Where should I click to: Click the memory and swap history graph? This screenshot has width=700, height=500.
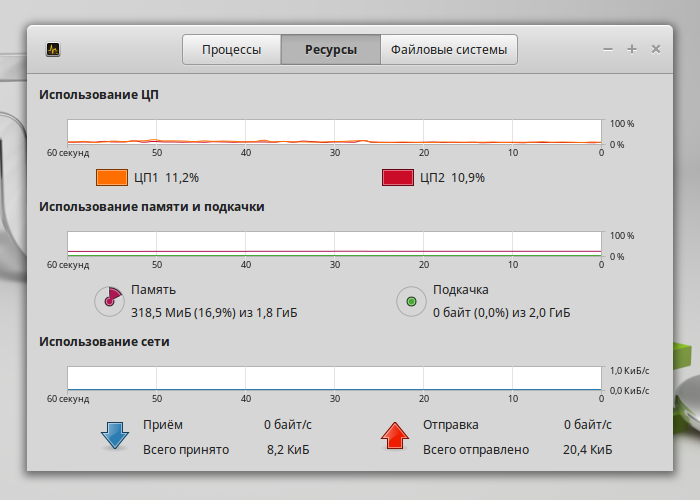click(x=334, y=244)
